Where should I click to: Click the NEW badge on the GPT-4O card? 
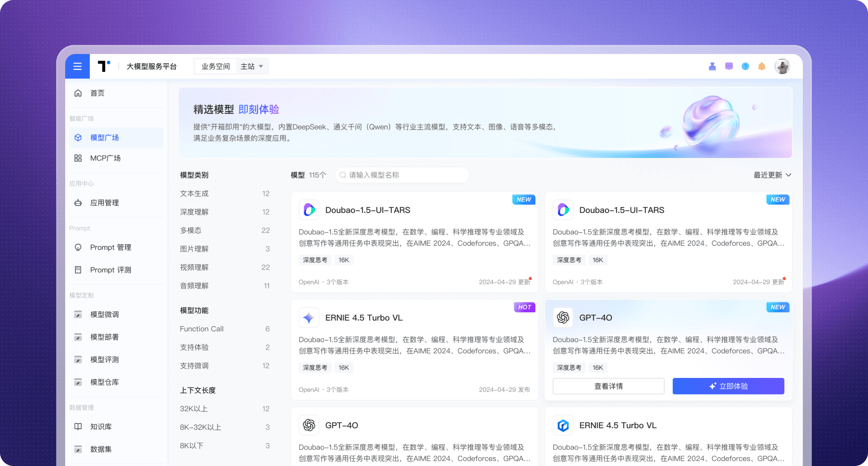pyautogui.click(x=778, y=307)
